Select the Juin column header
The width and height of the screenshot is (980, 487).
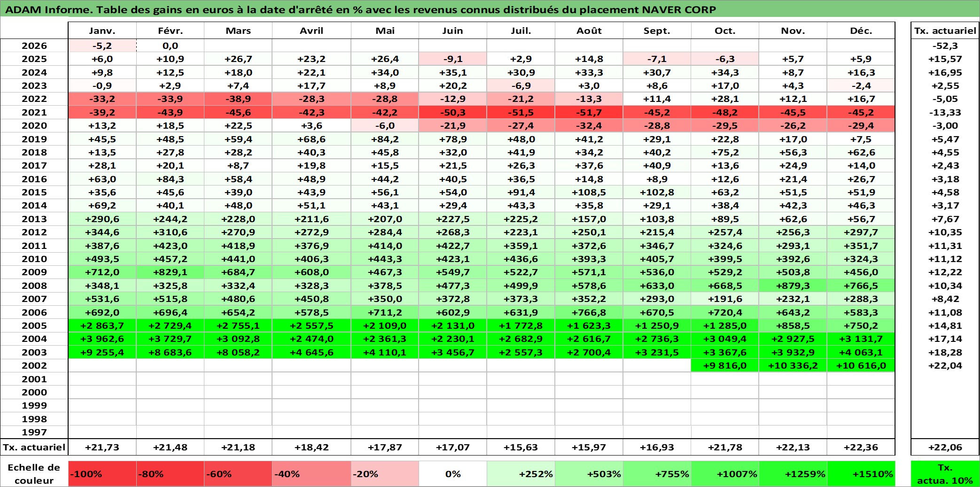pyautogui.click(x=452, y=31)
